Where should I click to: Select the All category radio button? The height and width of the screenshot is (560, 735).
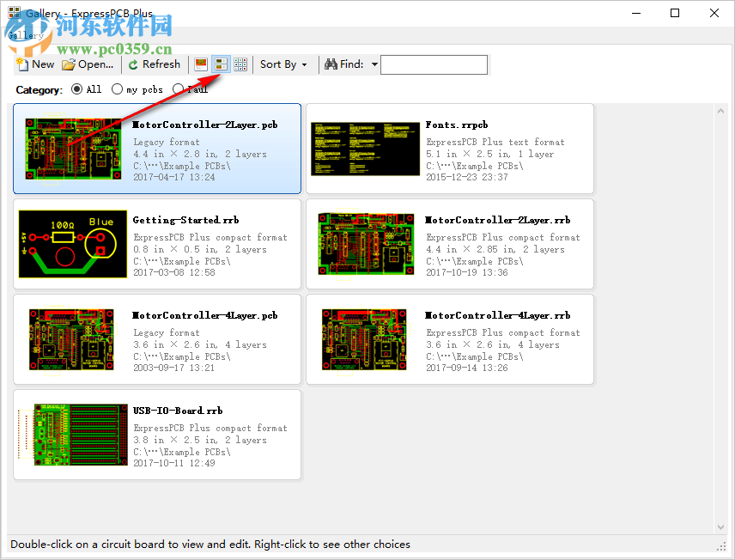pos(76,88)
